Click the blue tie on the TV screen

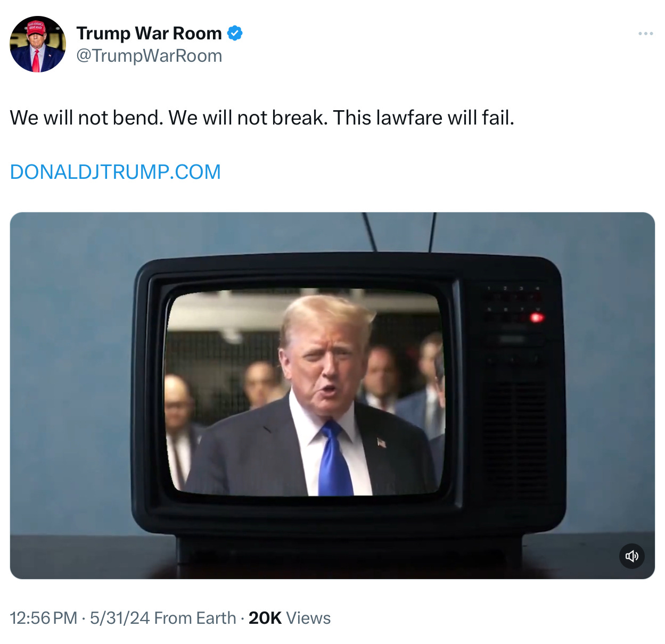tap(335, 459)
